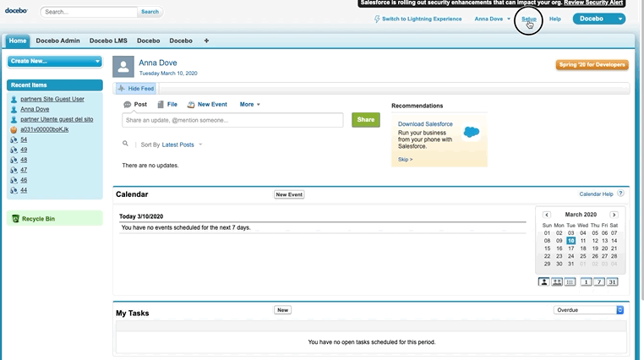The width and height of the screenshot is (644, 360).
Task: Switch to month view (31) icon
Action: [x=613, y=281]
